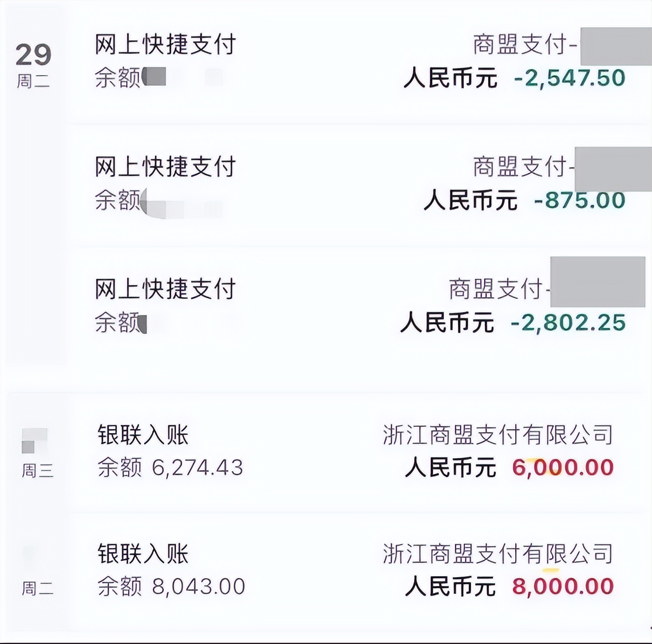The image size is (652, 644).
Task: Click the 周三 day label
Action: click(x=37, y=470)
